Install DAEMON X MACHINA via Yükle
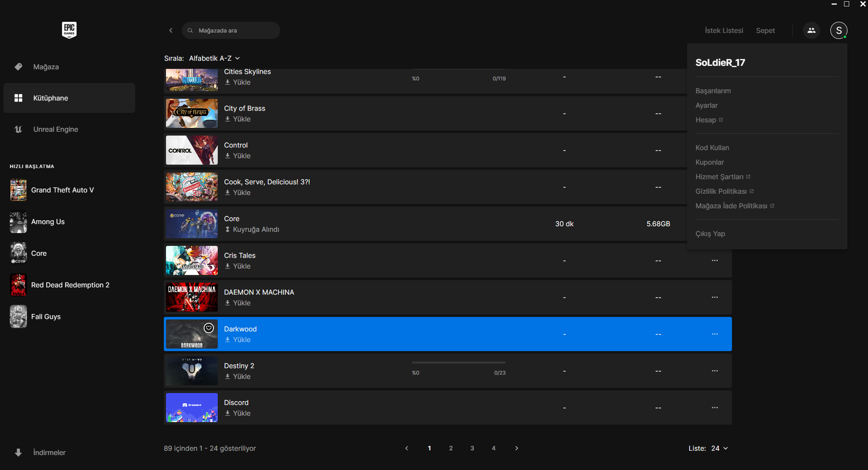Screen dimensions: 868x470 click(x=238, y=303)
